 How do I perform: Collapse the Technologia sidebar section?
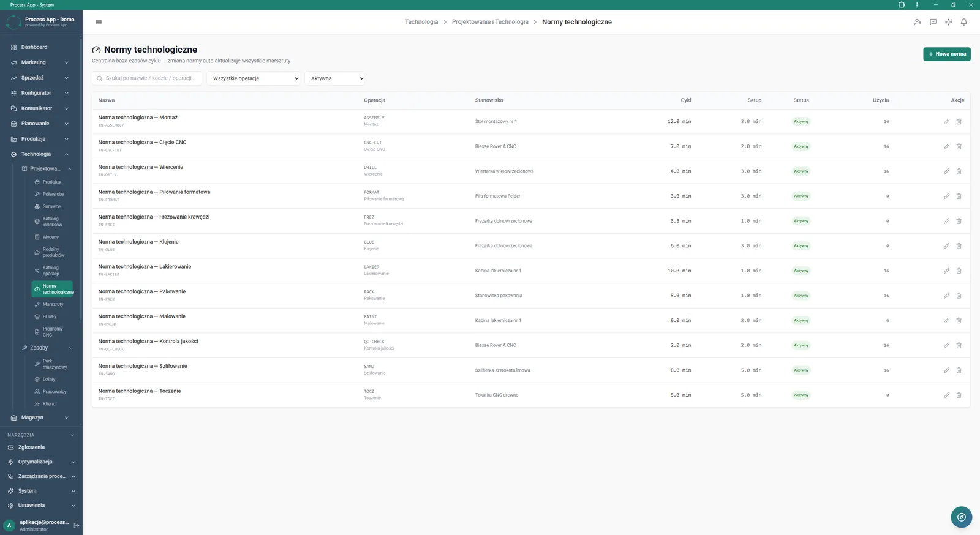(x=40, y=154)
